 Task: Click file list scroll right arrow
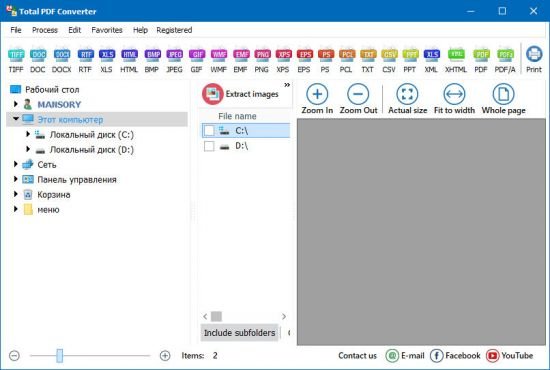pyautogui.click(x=284, y=316)
